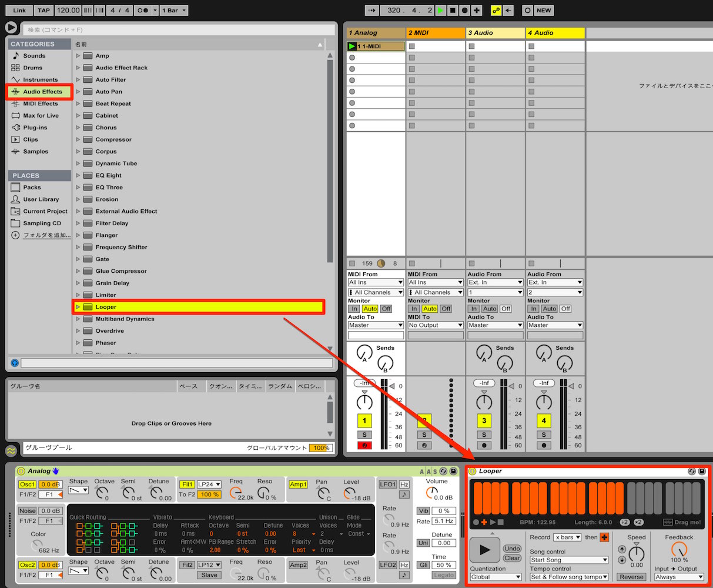Viewport: 713px width, 588px height.
Task: Open the Fil1 LP24 filter type dropdown
Action: 209,485
